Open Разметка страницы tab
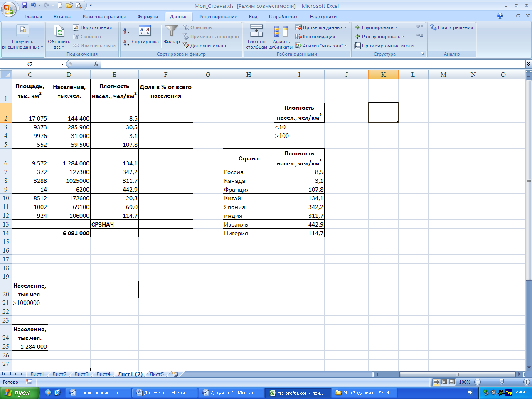532x399 pixels. 104,17
